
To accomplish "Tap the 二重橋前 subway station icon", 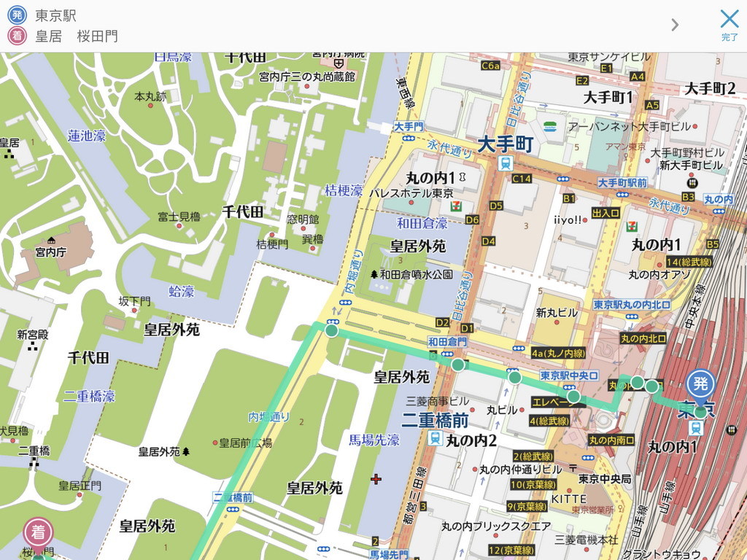I will coord(435,438).
